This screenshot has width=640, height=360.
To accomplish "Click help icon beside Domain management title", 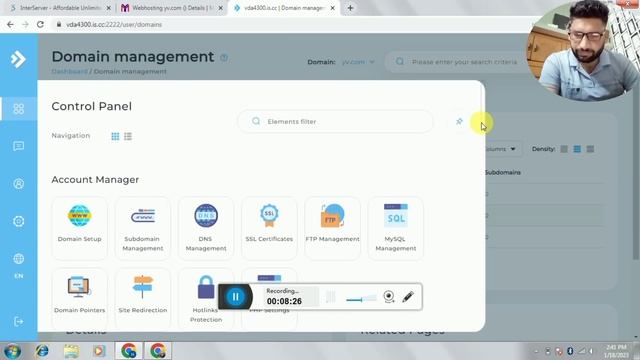I will click(224, 58).
